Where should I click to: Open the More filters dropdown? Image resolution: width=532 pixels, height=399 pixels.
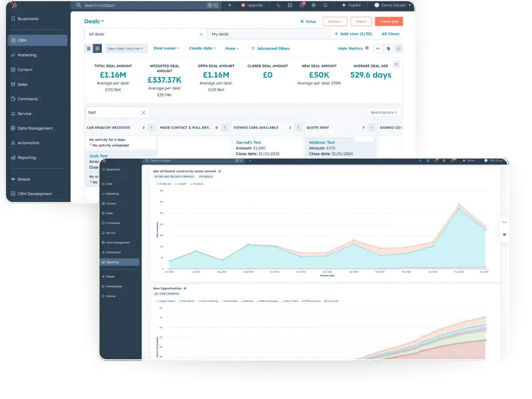(232, 48)
